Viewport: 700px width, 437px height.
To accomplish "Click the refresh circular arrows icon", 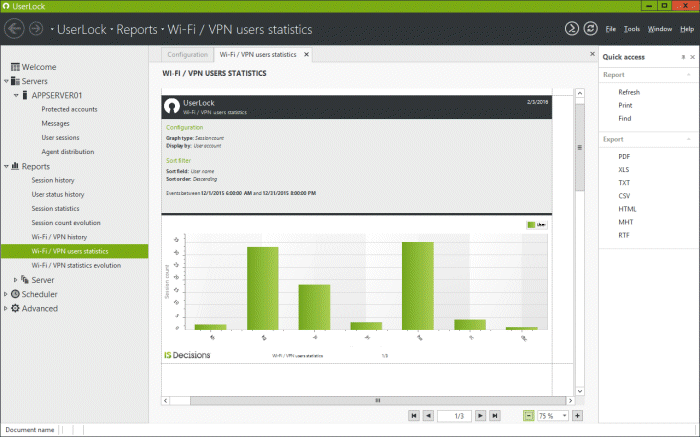I will (x=591, y=29).
